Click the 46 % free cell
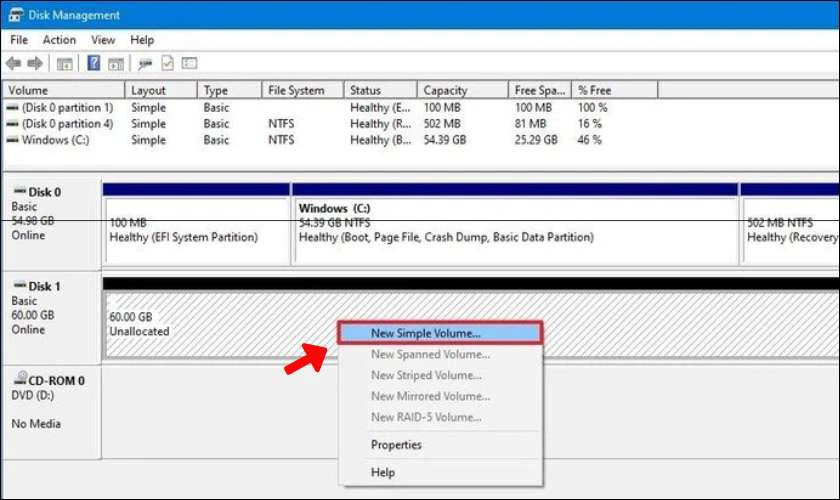Viewport: 840px width, 500px height. 589,140
